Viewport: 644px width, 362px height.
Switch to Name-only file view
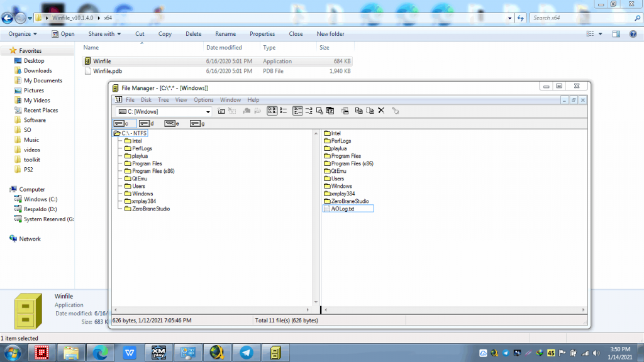(x=272, y=111)
